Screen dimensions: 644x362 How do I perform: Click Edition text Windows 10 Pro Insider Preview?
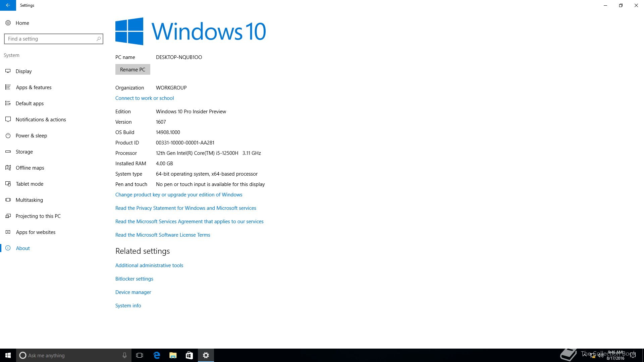(191, 112)
